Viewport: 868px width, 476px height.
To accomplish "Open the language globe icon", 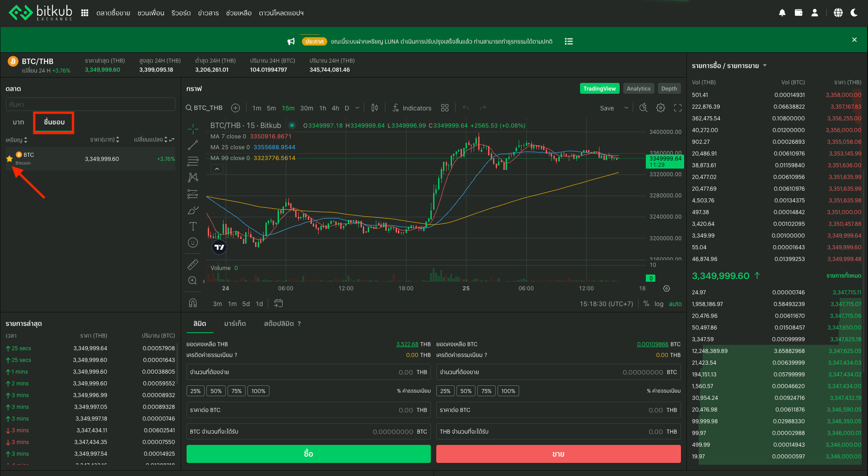I will coord(838,13).
